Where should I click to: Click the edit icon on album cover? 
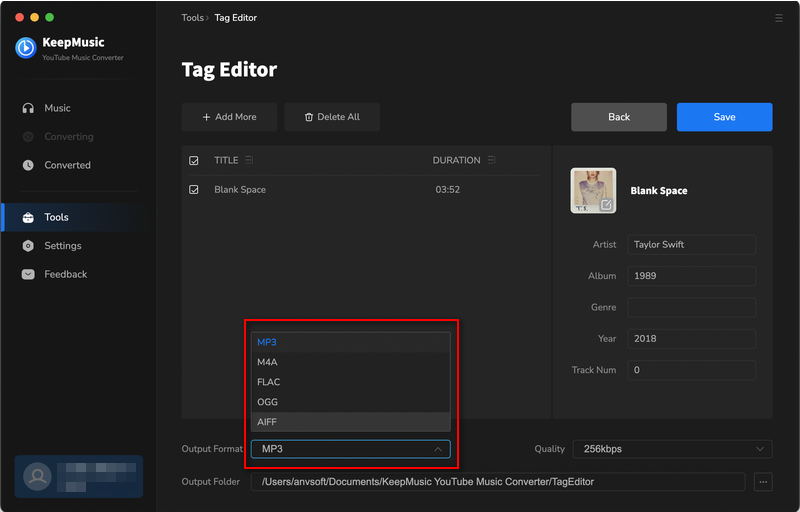[x=606, y=205]
